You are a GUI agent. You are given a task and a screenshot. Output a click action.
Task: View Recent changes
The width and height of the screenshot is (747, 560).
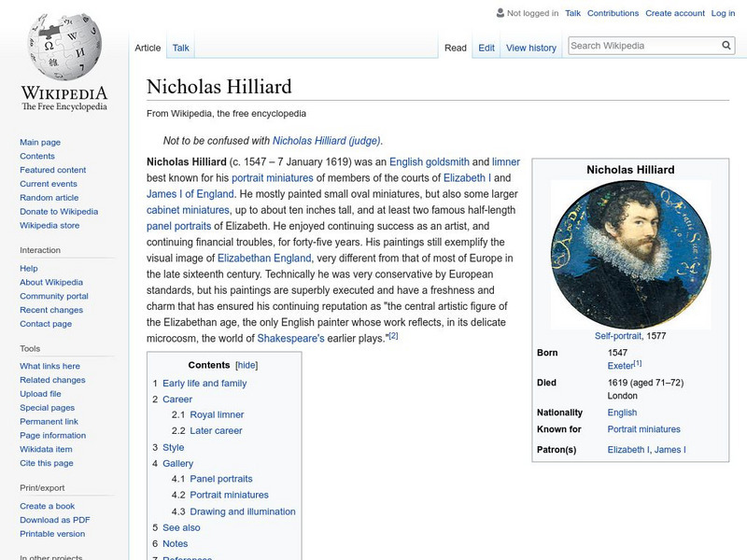51,310
